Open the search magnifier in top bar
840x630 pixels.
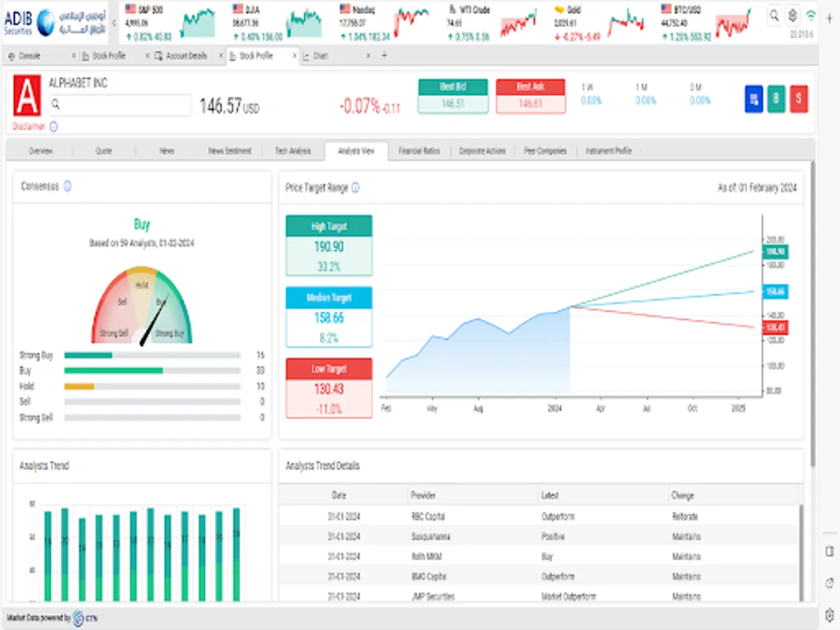click(774, 15)
